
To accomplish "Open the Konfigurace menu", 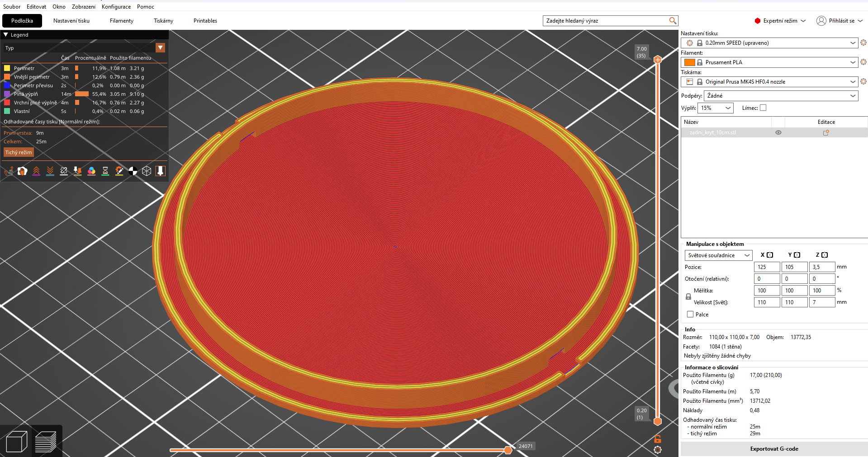I will (116, 7).
